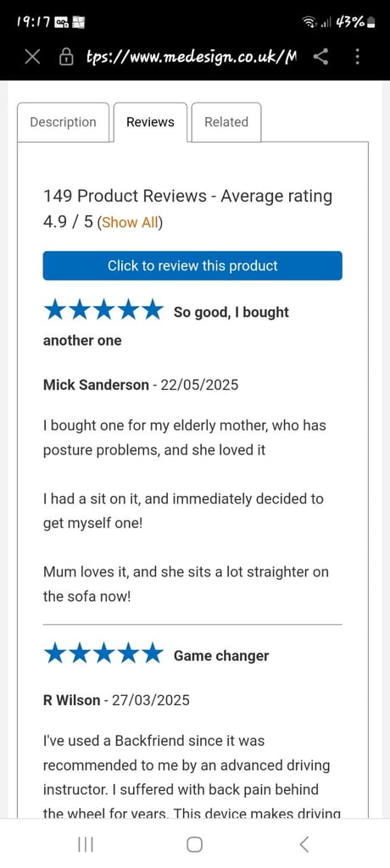The height and width of the screenshot is (868, 390).
Task: Tap the Android back arrow
Action: (304, 844)
